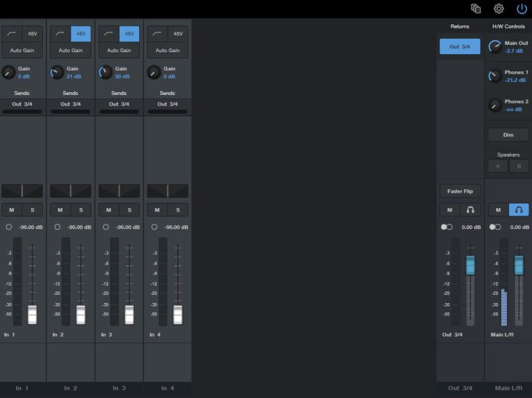This screenshot has height=398, width=532.
Task: Click the Phones 2 level knob
Action: pyautogui.click(x=495, y=105)
